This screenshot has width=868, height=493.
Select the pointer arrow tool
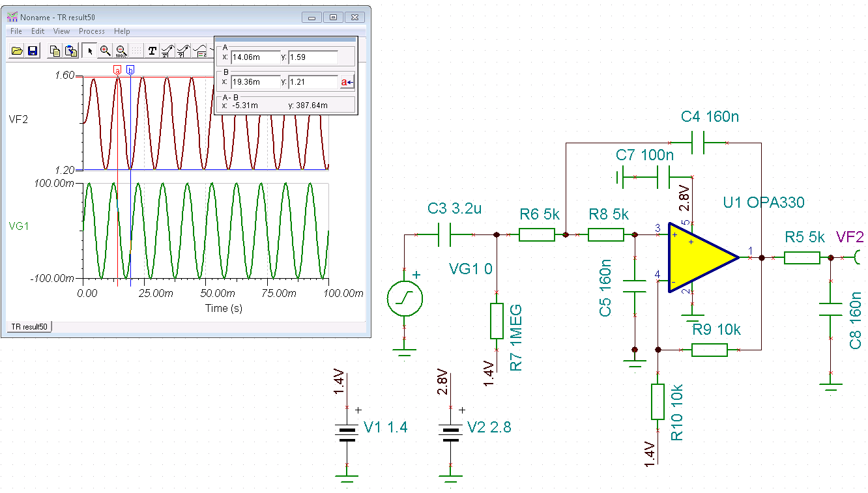click(x=90, y=50)
